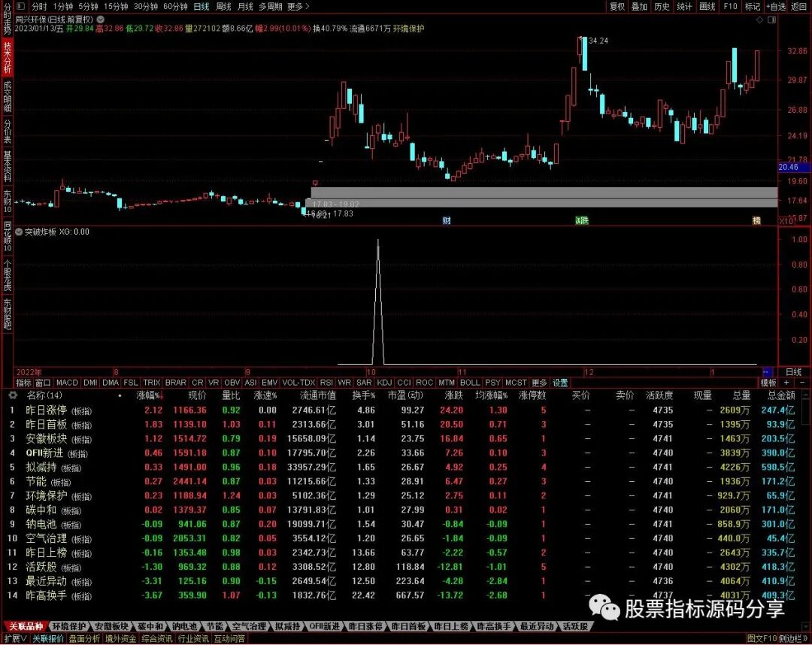Select the VOL-TDX indicator
The image size is (812, 645).
298,383
